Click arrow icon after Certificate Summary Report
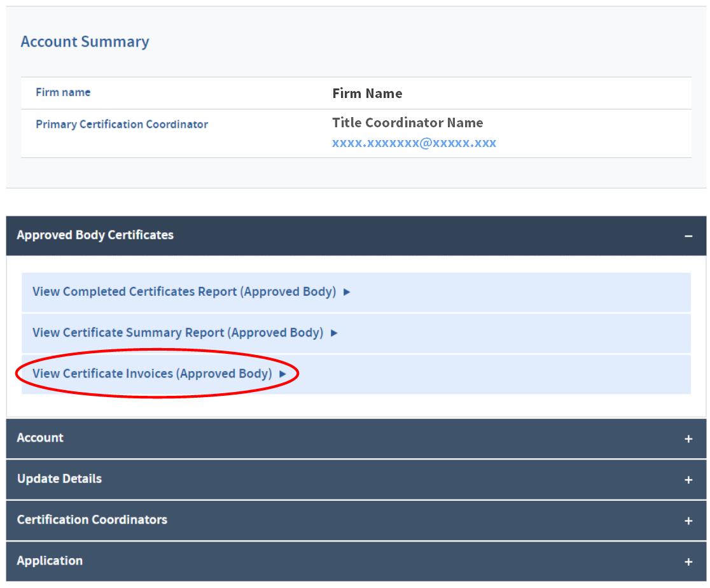The image size is (710, 588). coord(334,333)
